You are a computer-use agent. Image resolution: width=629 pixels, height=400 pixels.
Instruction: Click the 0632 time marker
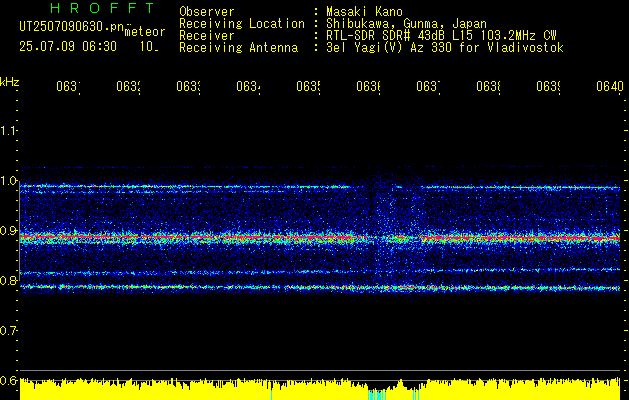click(x=128, y=86)
